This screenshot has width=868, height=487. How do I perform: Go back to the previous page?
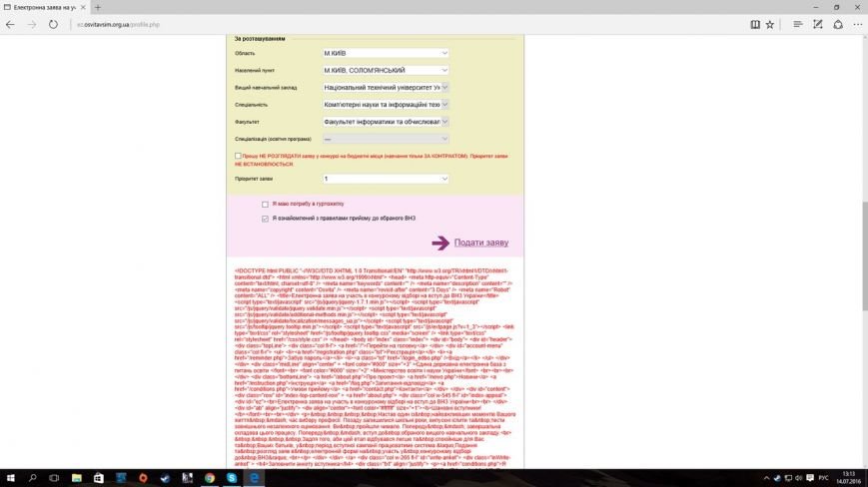pos(10,24)
